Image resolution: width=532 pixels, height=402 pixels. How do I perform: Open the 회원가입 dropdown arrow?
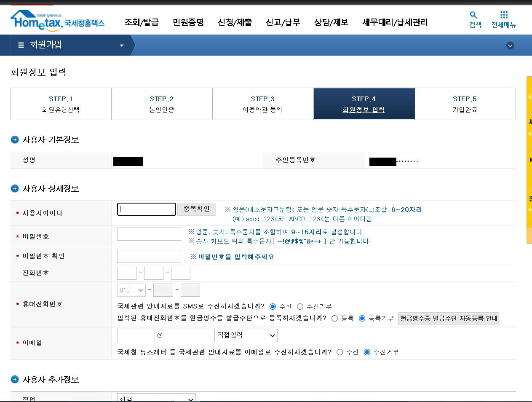coord(122,46)
